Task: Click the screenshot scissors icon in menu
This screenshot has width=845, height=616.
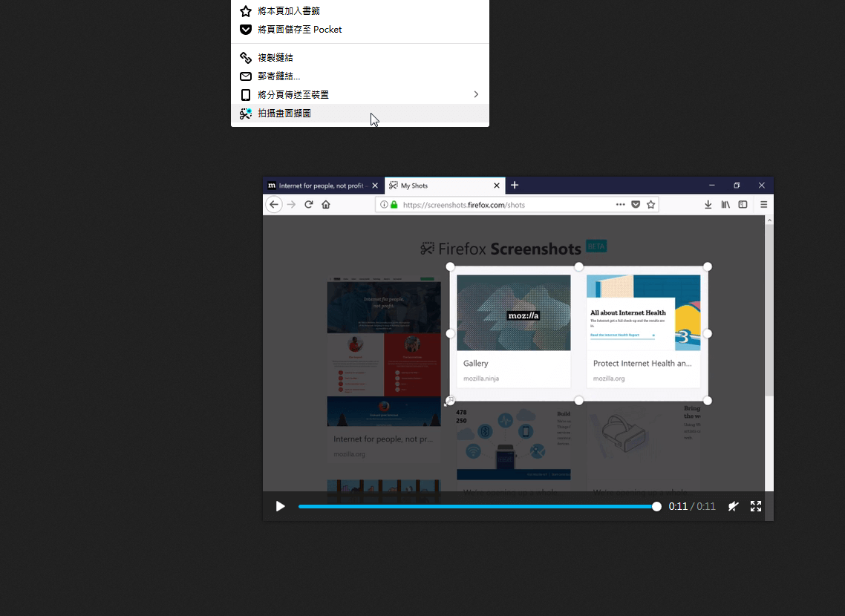Action: pyautogui.click(x=246, y=114)
